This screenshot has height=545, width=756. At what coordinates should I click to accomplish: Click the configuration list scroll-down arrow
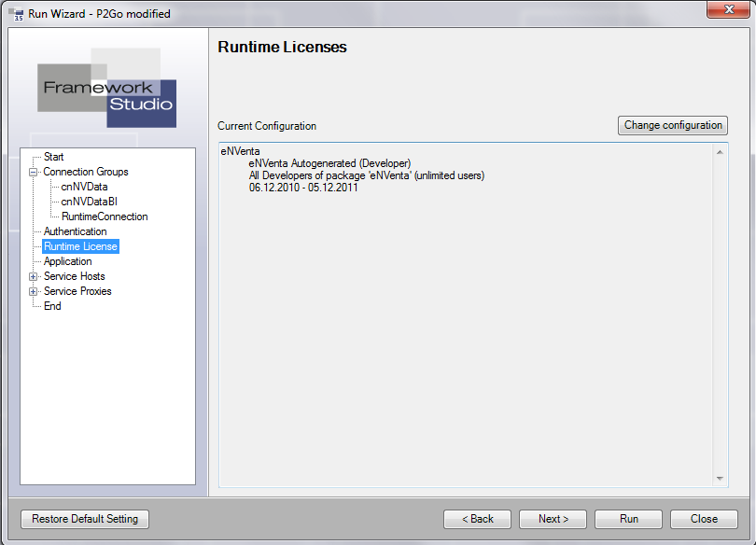(720, 479)
